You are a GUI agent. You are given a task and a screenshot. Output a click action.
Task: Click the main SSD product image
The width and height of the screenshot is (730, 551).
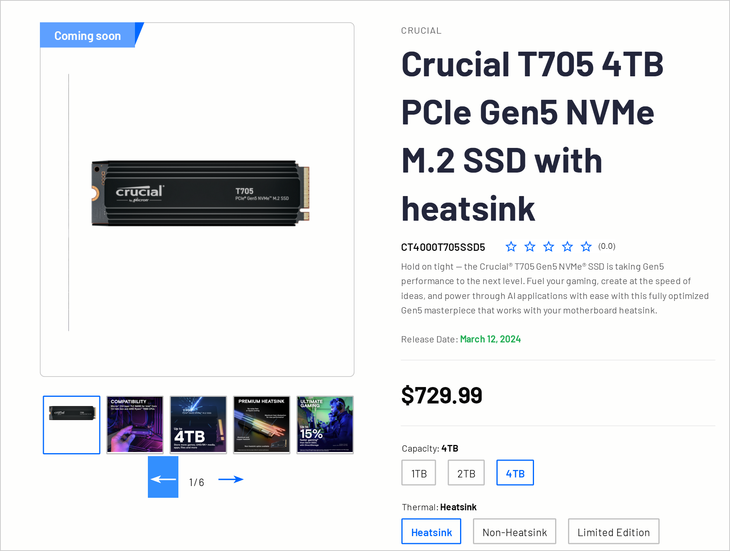[x=201, y=193]
